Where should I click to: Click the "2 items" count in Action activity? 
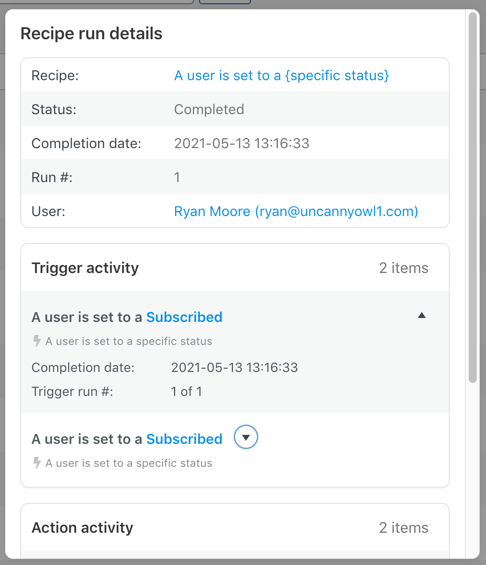pyautogui.click(x=403, y=528)
